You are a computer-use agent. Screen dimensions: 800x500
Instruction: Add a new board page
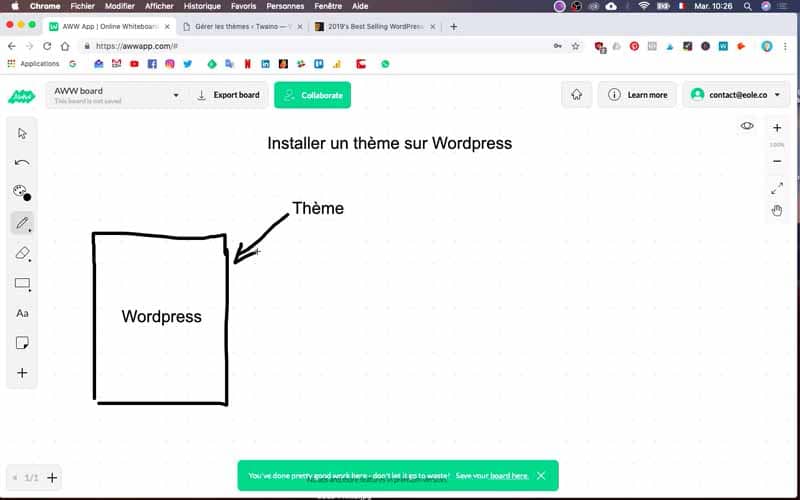coord(52,478)
